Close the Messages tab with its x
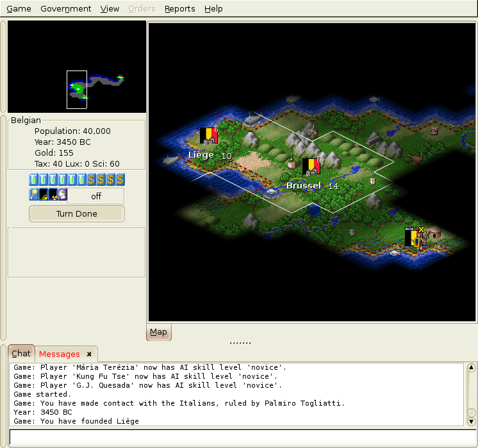This screenshot has width=478, height=448. click(89, 354)
